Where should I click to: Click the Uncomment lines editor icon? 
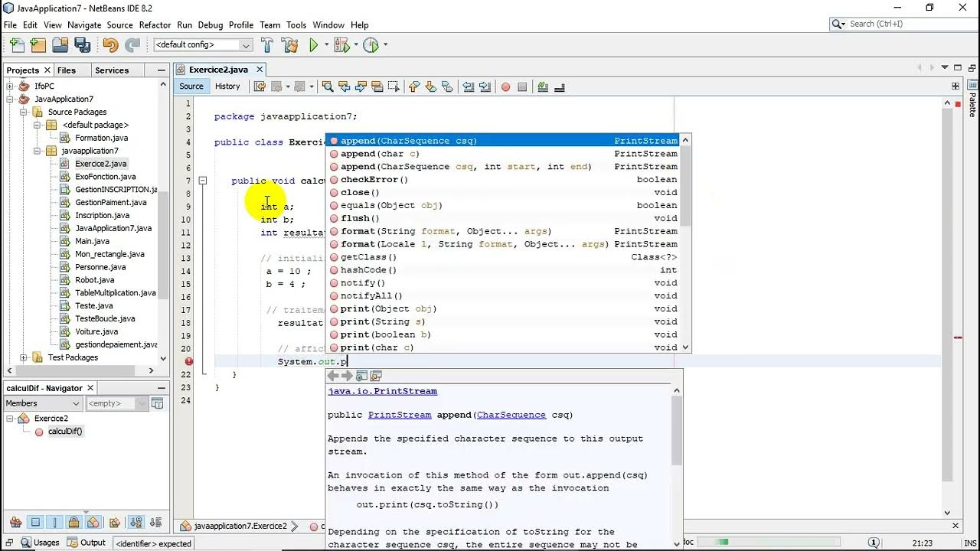pos(560,86)
